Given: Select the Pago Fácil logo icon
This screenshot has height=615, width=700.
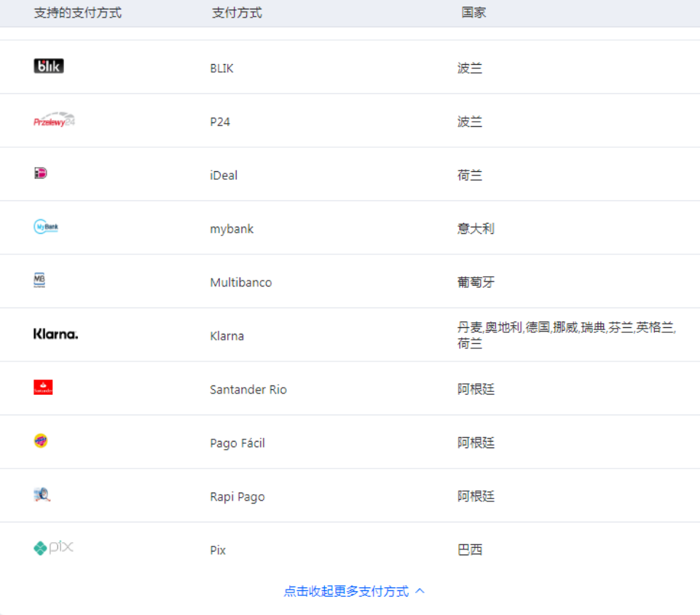Looking at the screenshot, I should click(41, 441).
